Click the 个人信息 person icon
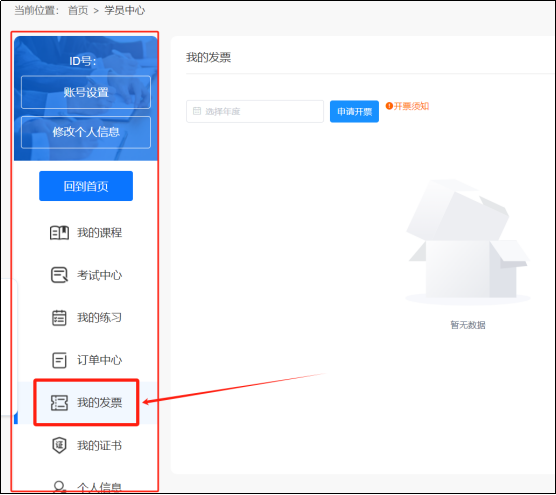556x495 pixels. 59,486
